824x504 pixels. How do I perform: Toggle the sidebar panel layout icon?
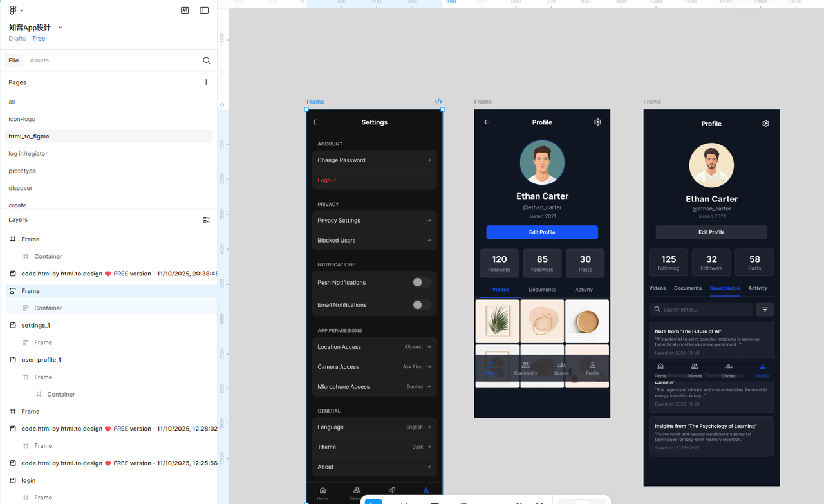(204, 10)
